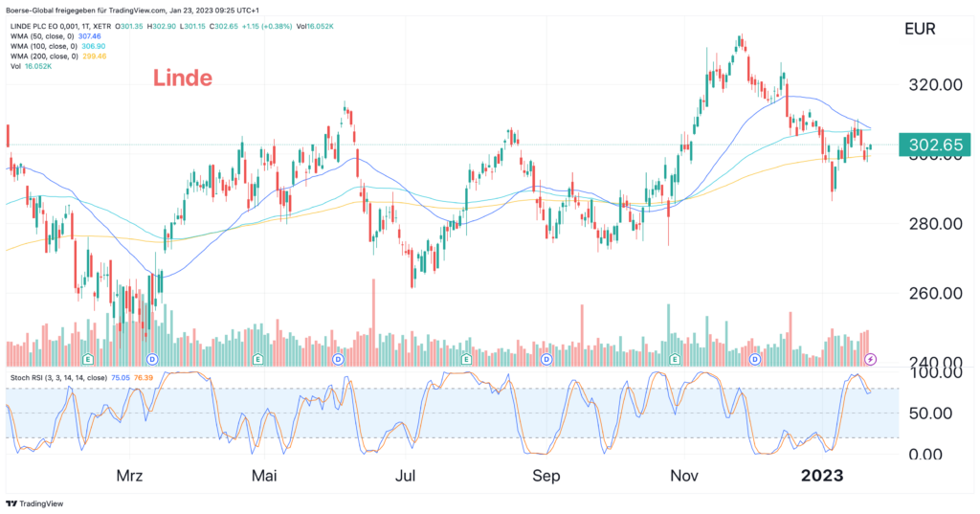The width and height of the screenshot is (980, 514).
Task: Click the dividend D marker in December
Action: (x=755, y=360)
